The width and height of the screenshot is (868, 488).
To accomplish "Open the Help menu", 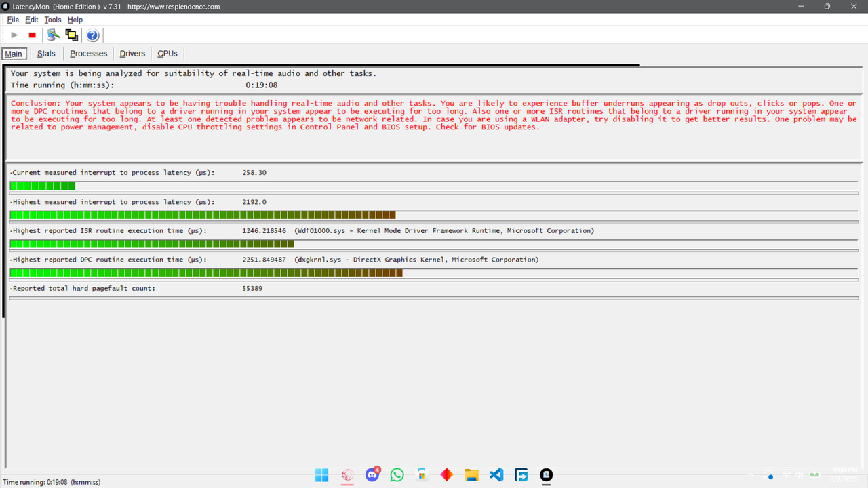I will (75, 20).
